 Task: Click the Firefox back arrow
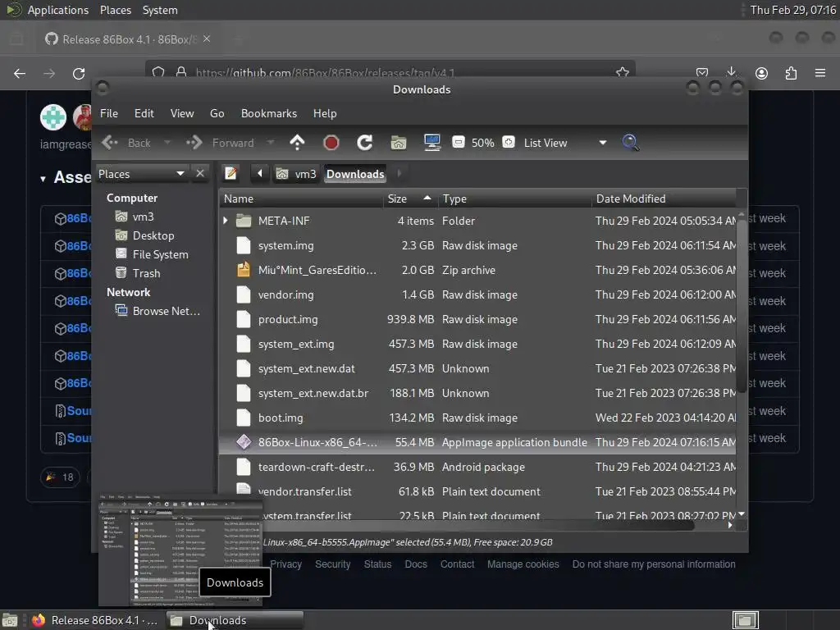tap(20, 73)
